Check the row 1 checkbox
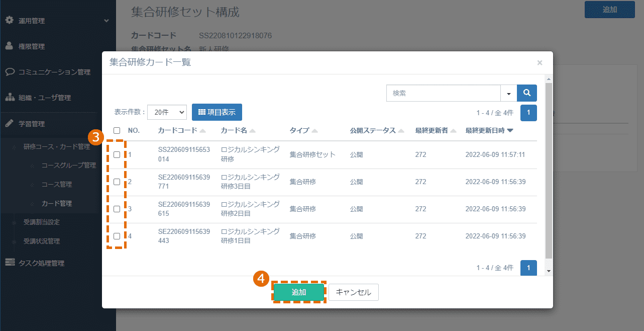This screenshot has height=331, width=644. pyautogui.click(x=117, y=154)
